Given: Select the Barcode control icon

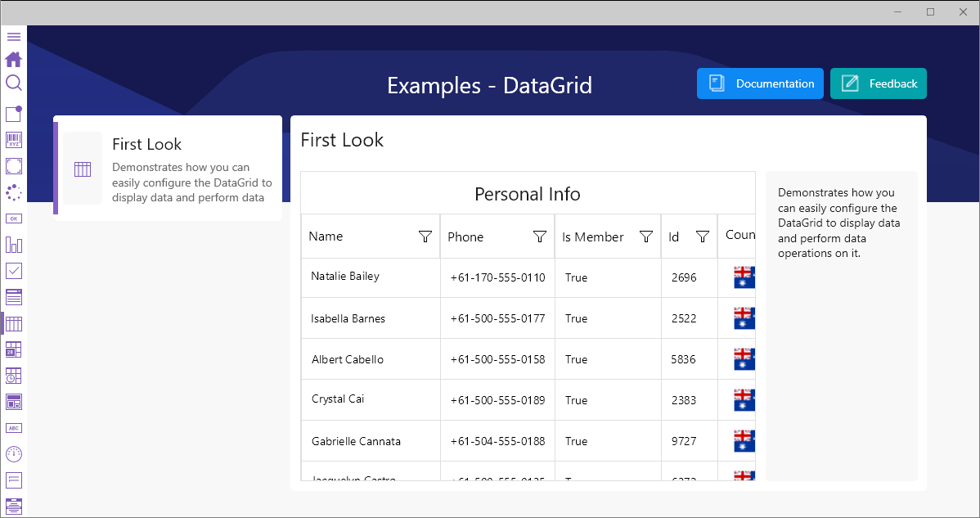Looking at the screenshot, I should [14, 139].
